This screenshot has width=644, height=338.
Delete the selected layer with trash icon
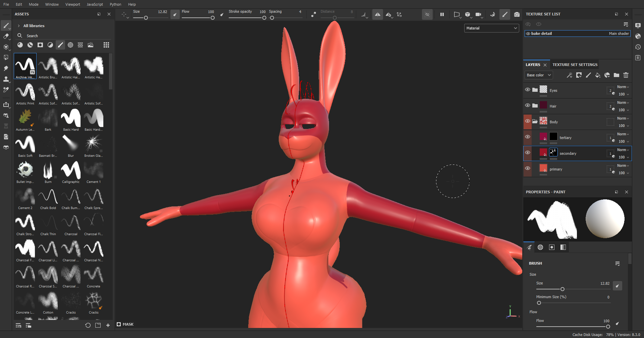point(626,75)
